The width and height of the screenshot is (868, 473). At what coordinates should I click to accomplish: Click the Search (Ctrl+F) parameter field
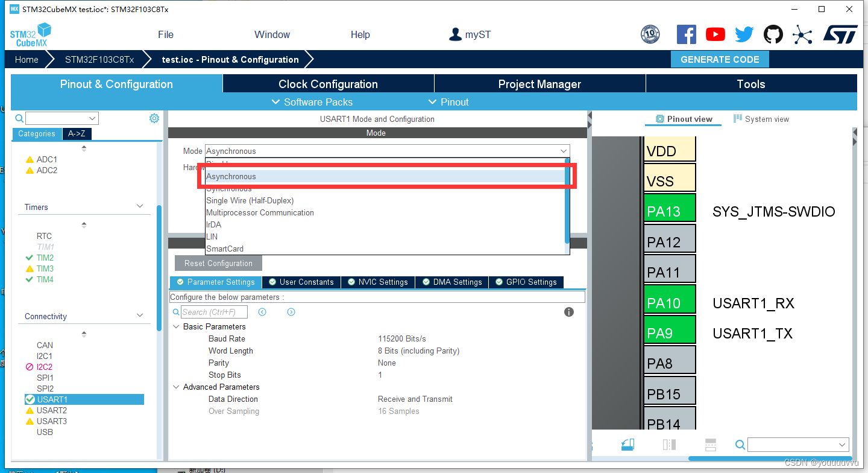[214, 312]
